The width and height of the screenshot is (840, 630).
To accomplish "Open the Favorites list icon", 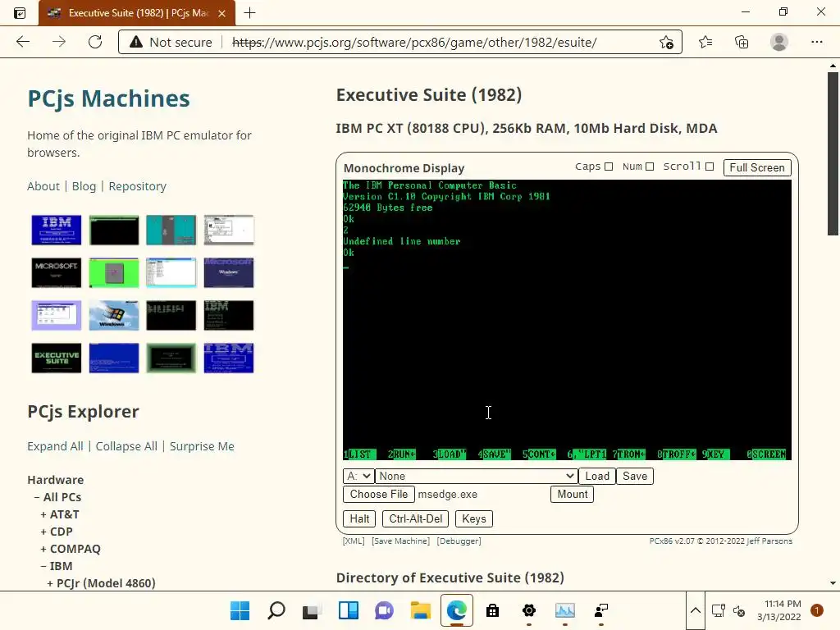I will [x=705, y=42].
